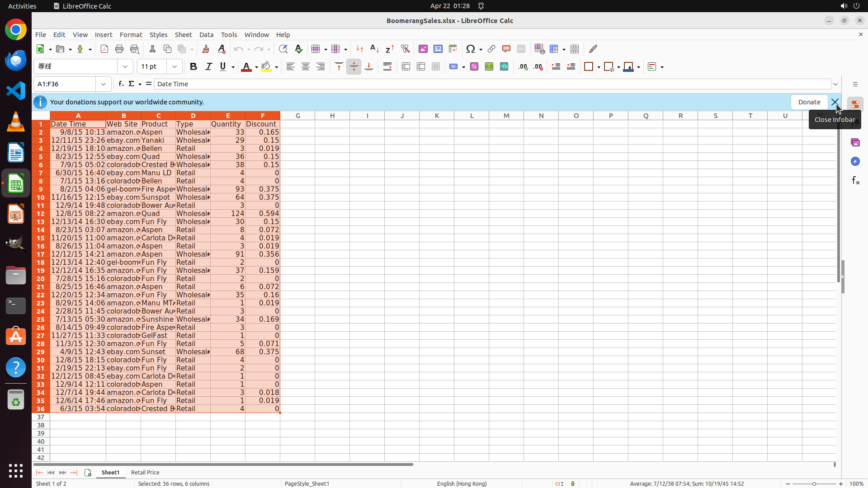Click the Insert Comment icon
Viewport: 868px width, 488px height.
point(506,49)
